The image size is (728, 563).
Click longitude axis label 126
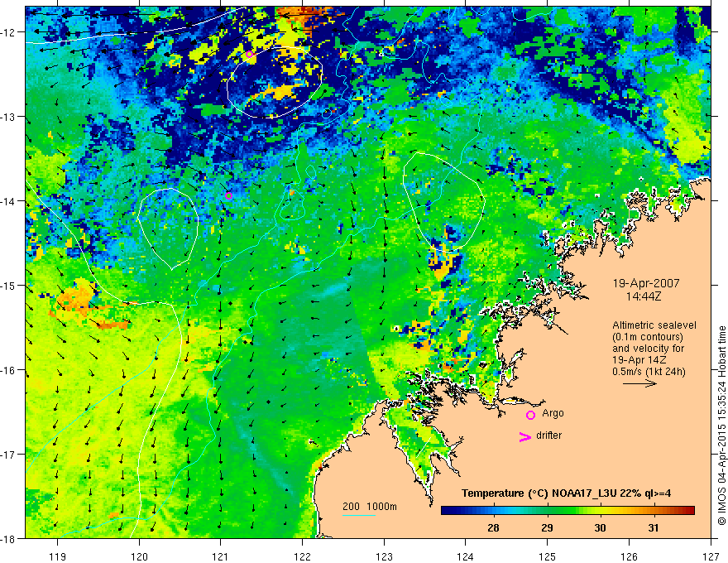coord(629,556)
